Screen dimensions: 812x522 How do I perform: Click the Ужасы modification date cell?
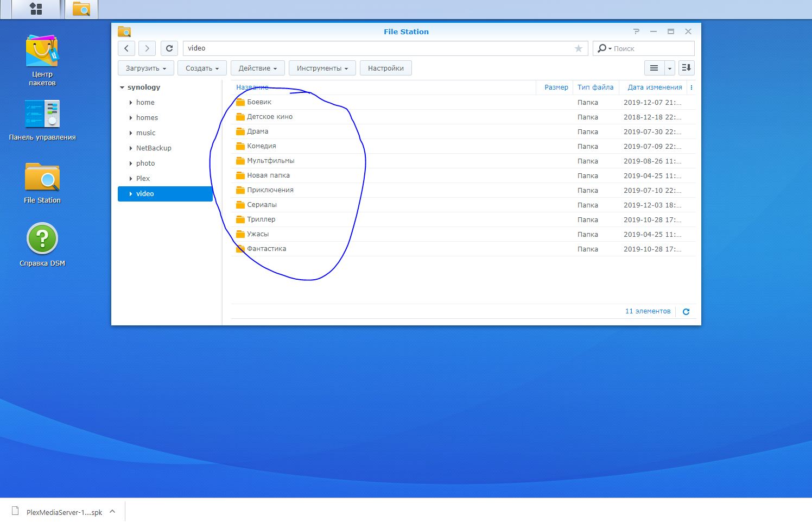coord(652,234)
